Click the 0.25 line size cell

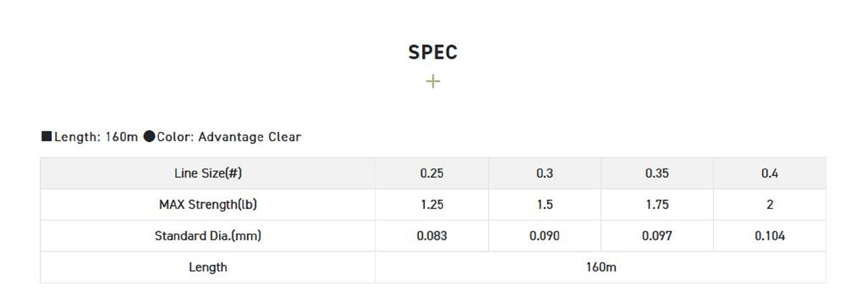[432, 173]
